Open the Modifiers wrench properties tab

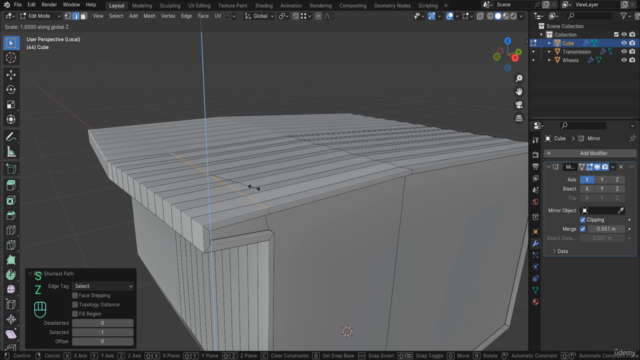(x=536, y=243)
